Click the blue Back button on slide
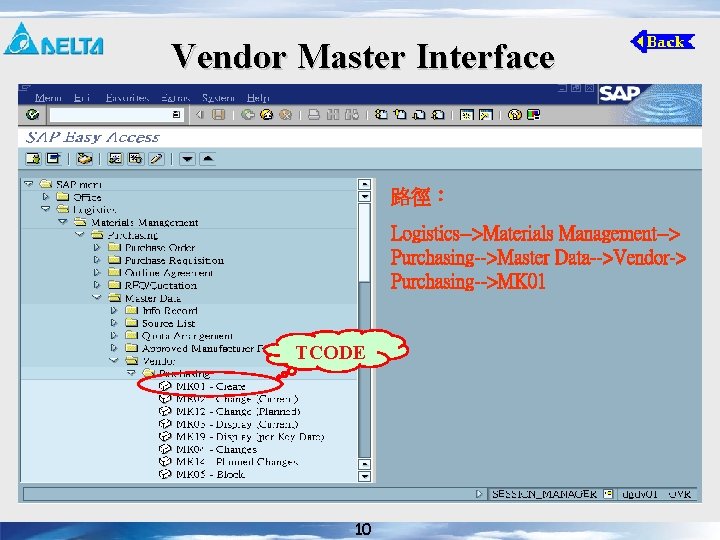Image resolution: width=720 pixels, height=540 pixels. 663,42
